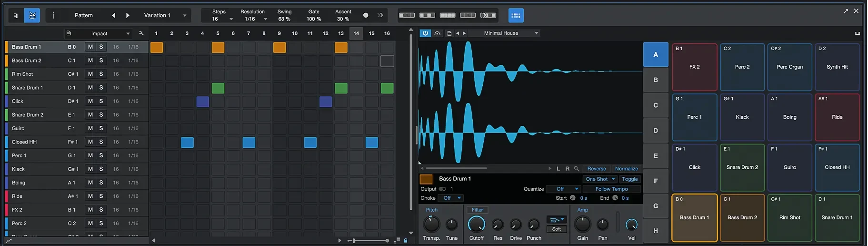Select pad bank G
The height and width of the screenshot is (246, 868).
tap(656, 206)
